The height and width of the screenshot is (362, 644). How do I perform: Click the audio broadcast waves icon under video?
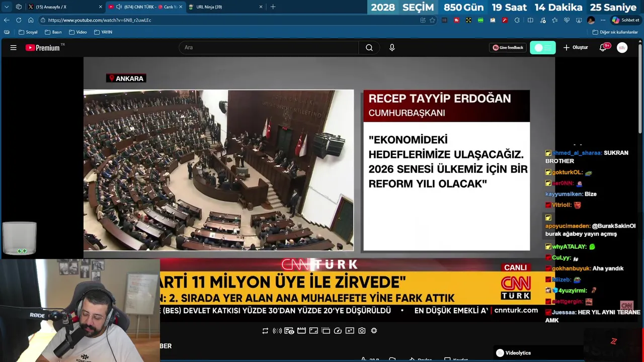(x=277, y=330)
